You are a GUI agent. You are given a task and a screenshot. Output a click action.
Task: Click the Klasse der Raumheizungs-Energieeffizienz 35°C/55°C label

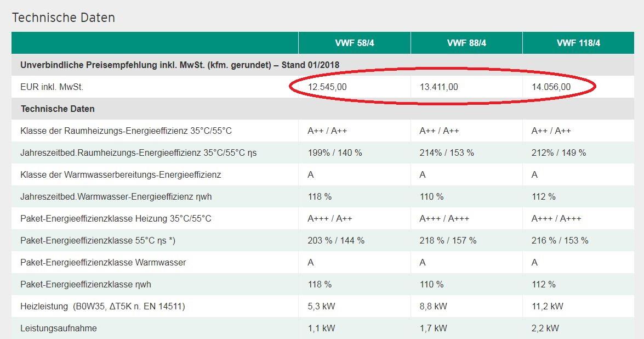click(126, 131)
